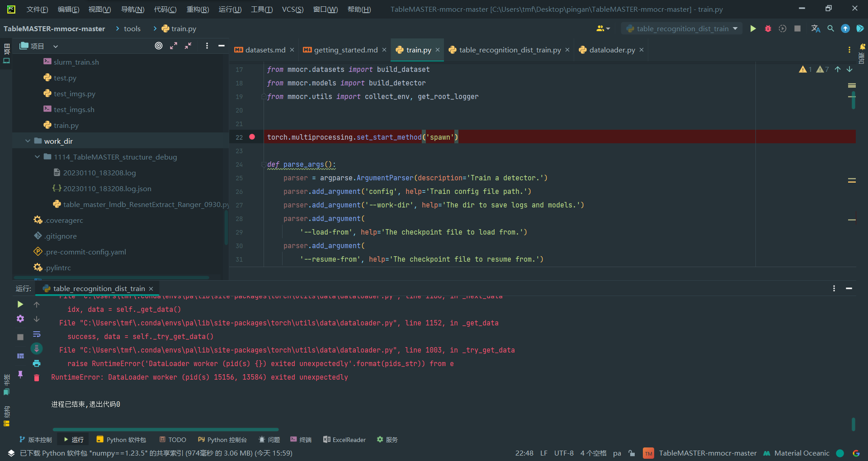Open the 重构 menu
Screen dimensions: 868x461
point(198,9)
